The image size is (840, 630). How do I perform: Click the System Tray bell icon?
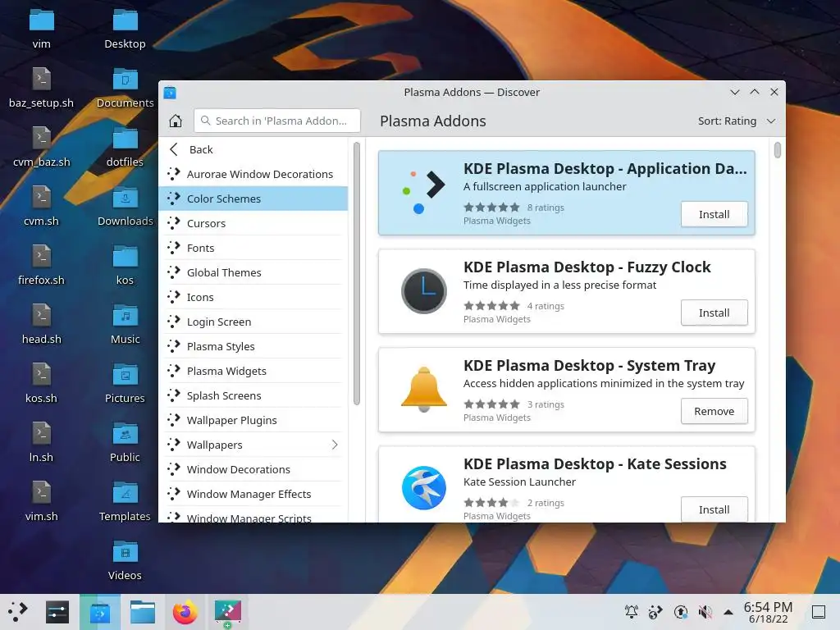pyautogui.click(x=424, y=389)
